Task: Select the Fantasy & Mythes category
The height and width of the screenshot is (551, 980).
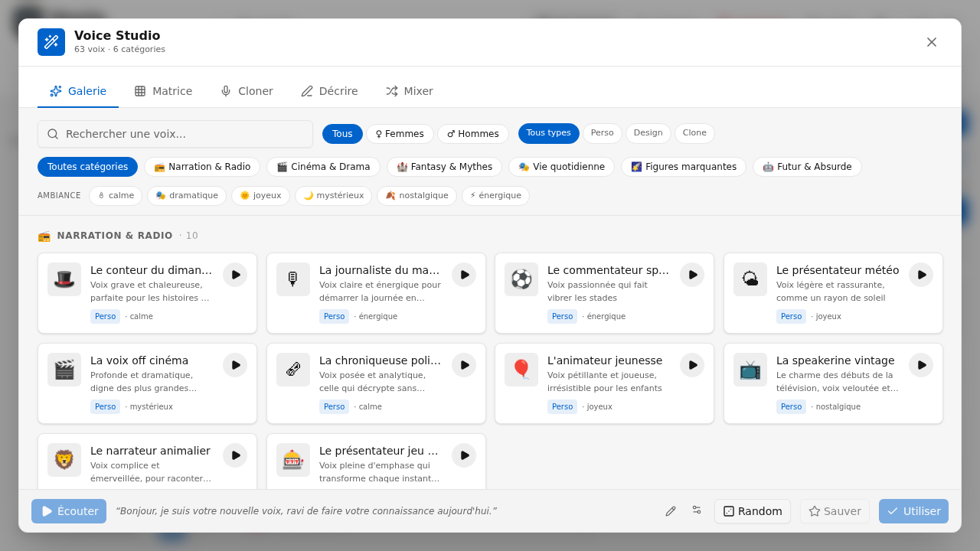Action: pos(444,167)
